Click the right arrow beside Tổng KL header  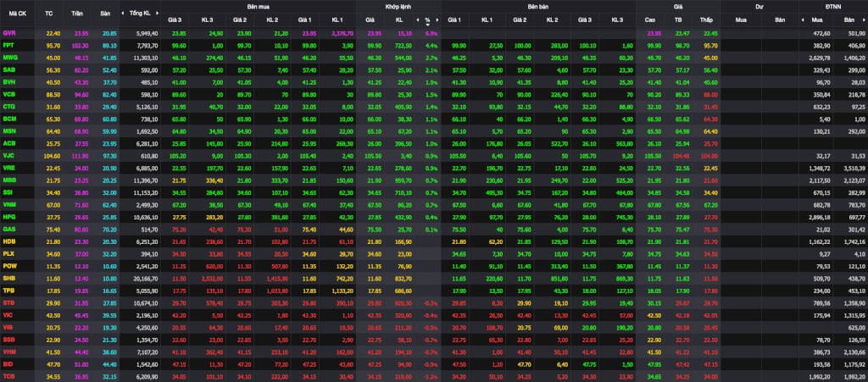tap(157, 13)
